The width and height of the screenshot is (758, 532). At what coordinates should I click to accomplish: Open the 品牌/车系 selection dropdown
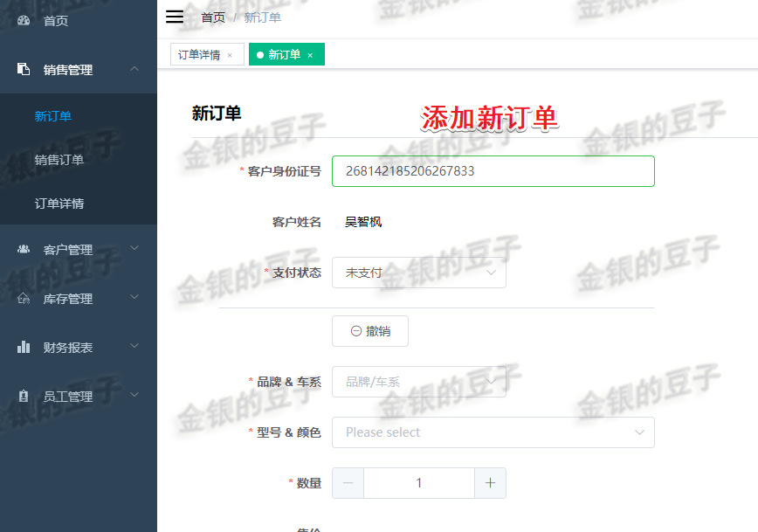pyautogui.click(x=418, y=381)
